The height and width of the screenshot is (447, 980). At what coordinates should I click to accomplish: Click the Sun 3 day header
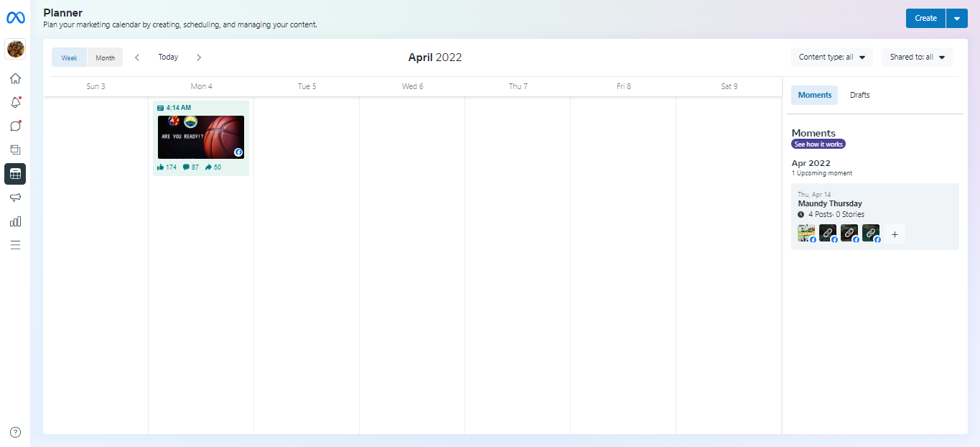pyautogui.click(x=95, y=86)
